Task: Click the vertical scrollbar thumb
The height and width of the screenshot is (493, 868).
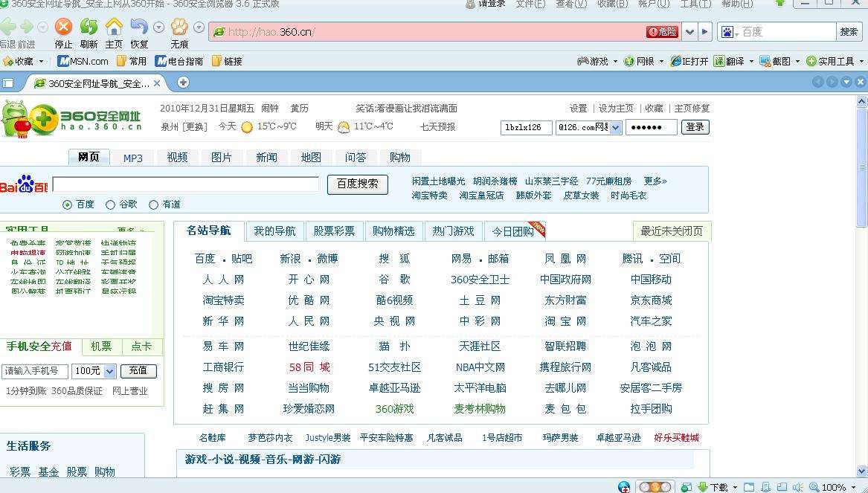Action: pos(862,166)
